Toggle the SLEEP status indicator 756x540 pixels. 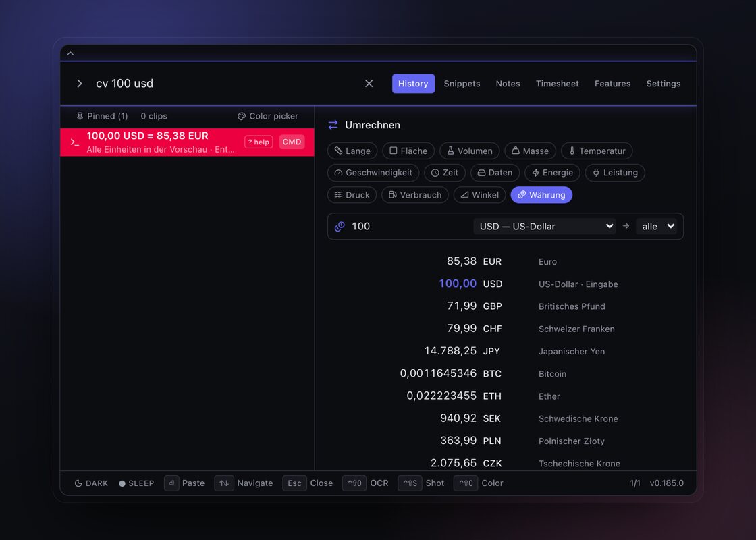[136, 483]
